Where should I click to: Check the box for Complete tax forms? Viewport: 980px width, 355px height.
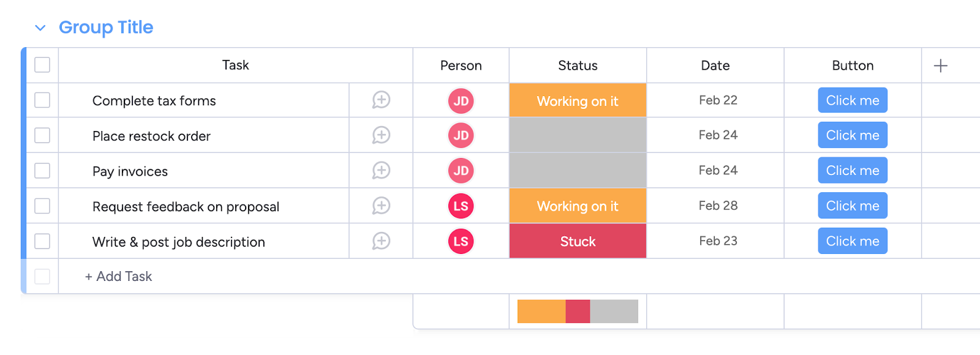(x=42, y=100)
